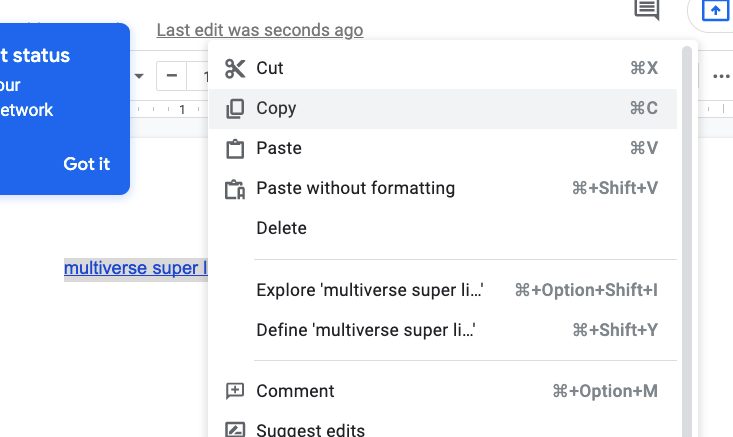Click the font size input field
733x437 pixels.
coord(198,76)
